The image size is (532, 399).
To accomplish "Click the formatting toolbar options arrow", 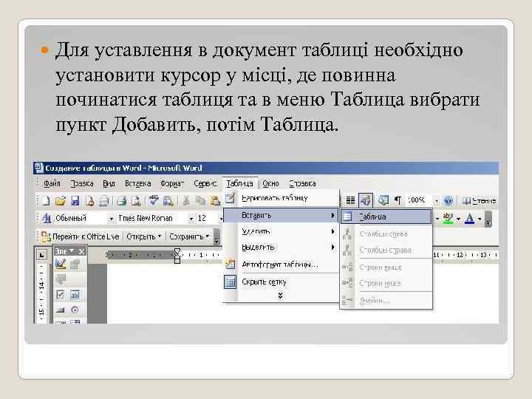I will pos(488,219).
